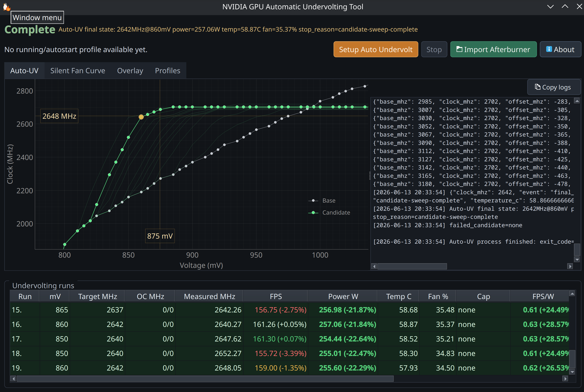584x392 pixels.
Task: Click the Setup Auto Undervolt button
Action: pos(376,50)
